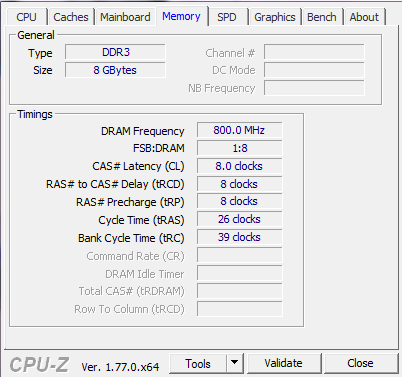The image size is (402, 377).
Task: Click the empty DRAM Idle Timer field
Action: (239, 273)
